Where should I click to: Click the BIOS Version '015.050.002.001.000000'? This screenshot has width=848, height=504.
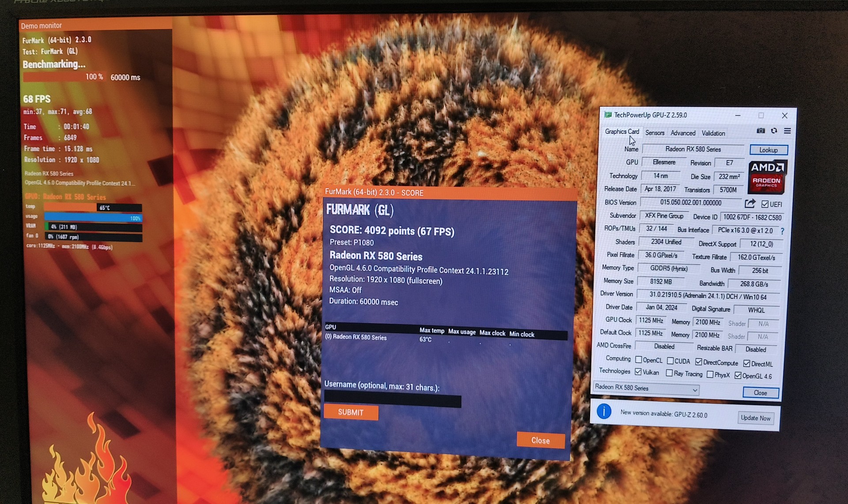coord(690,203)
